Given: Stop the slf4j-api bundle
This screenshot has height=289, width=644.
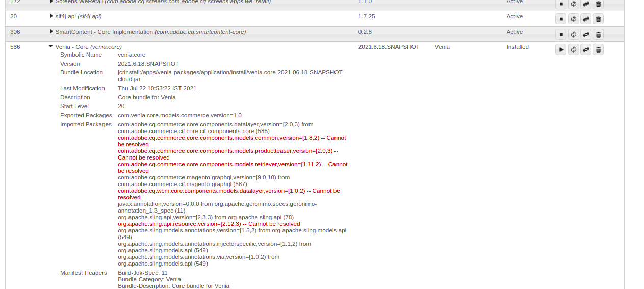Looking at the screenshot, I should click(561, 19).
